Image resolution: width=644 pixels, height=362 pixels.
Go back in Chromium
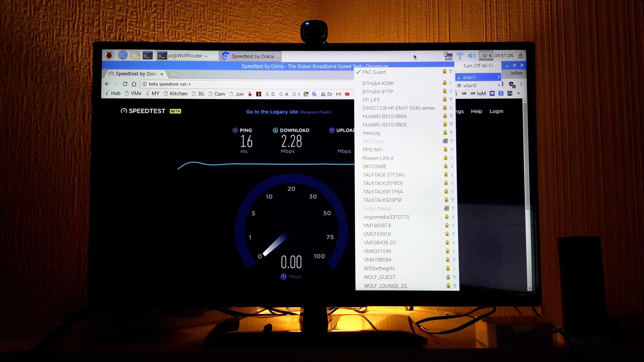[x=107, y=84]
